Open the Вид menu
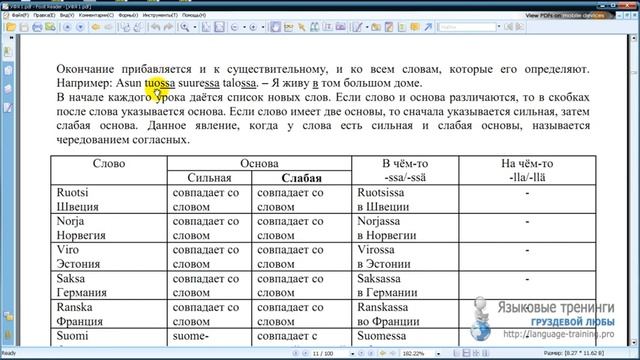640x360 pixels. pos(67,15)
